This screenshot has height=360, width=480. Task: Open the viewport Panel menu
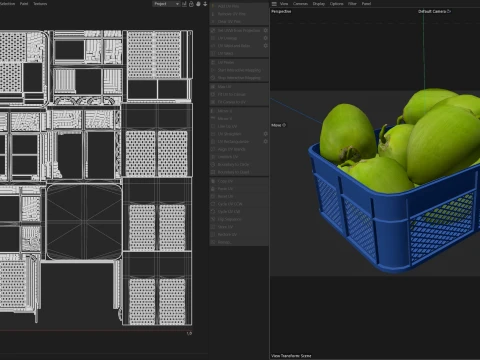coord(366,4)
